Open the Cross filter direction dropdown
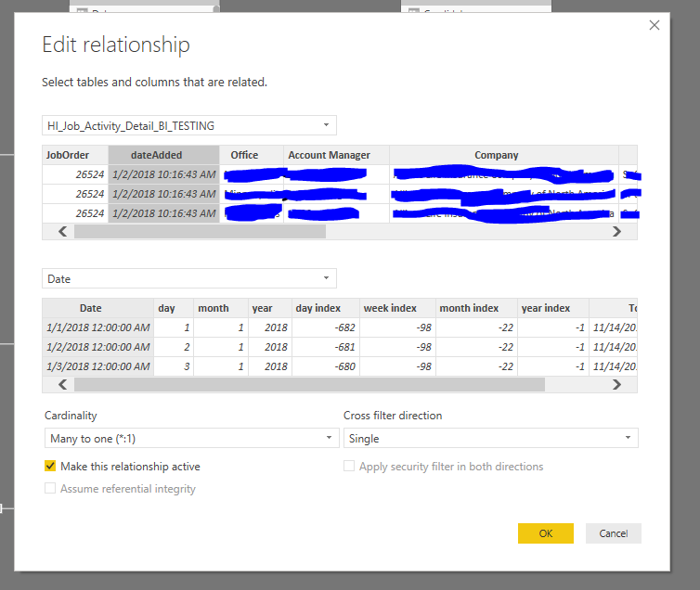The height and width of the screenshot is (590, 700). tap(490, 439)
